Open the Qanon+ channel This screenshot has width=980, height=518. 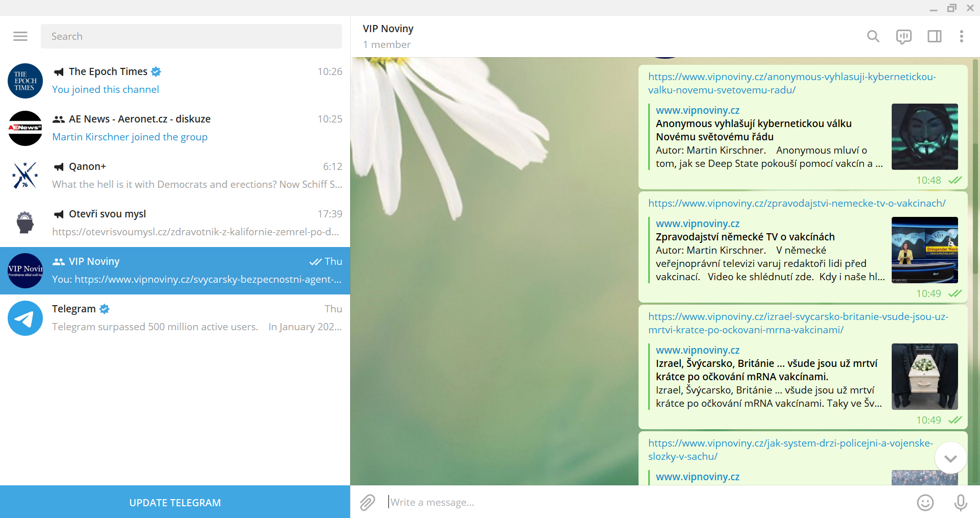tap(175, 176)
